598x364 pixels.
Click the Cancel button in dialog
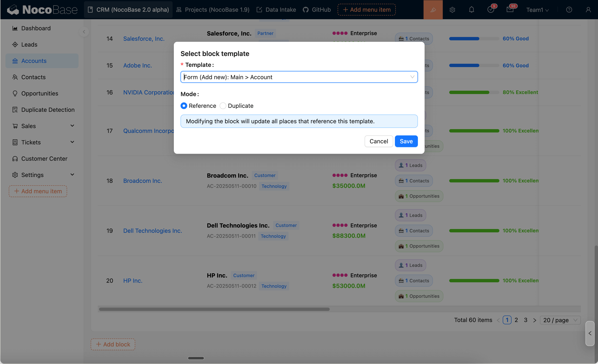click(x=379, y=141)
